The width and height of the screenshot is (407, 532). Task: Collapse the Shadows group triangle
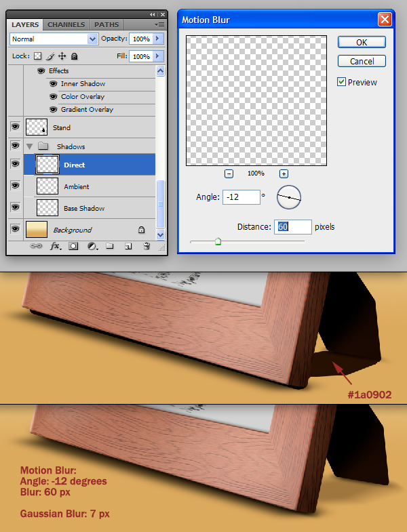(30, 146)
